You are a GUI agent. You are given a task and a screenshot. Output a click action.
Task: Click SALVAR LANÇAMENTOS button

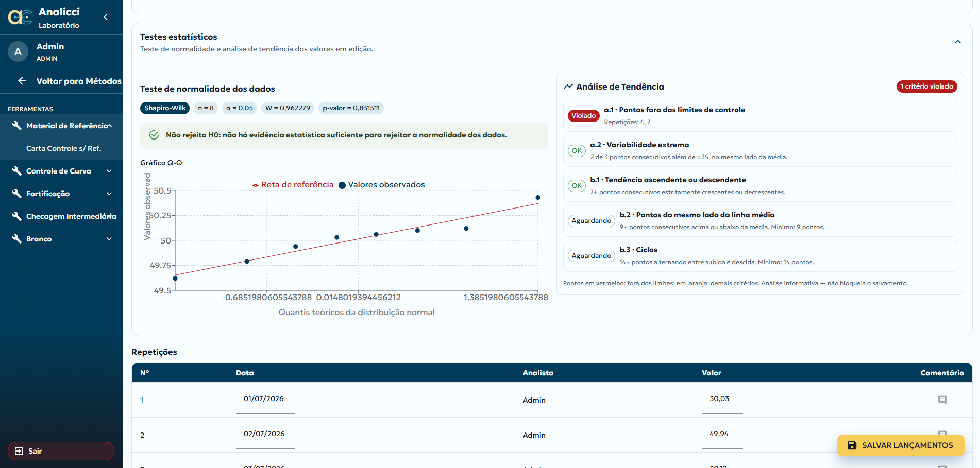point(901,445)
